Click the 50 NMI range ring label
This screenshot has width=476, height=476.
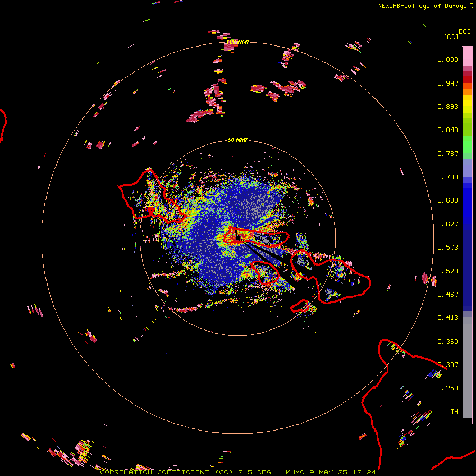coord(237,140)
